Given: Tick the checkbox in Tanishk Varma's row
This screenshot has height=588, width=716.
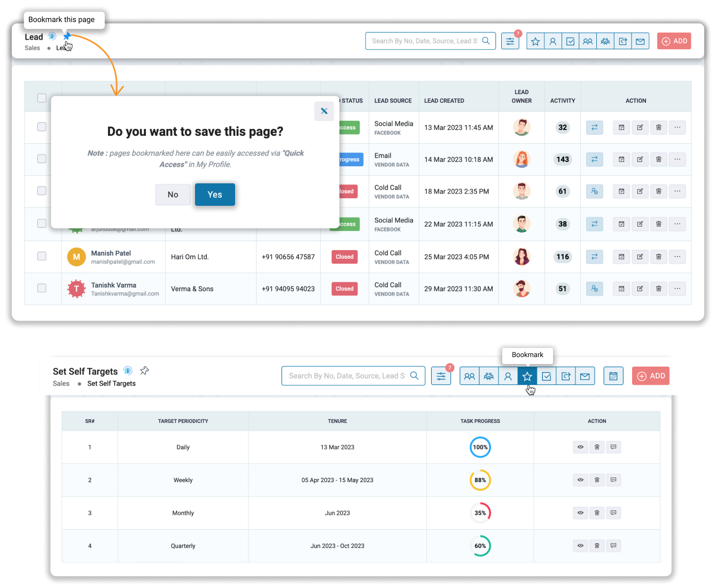Looking at the screenshot, I should pyautogui.click(x=42, y=288).
